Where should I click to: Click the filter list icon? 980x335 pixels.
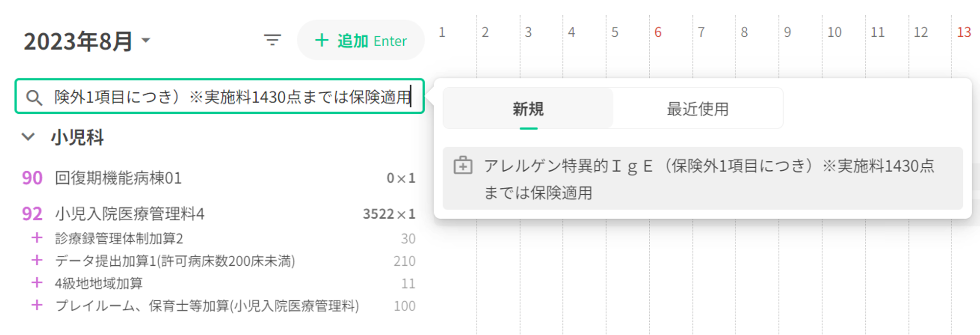tap(272, 40)
